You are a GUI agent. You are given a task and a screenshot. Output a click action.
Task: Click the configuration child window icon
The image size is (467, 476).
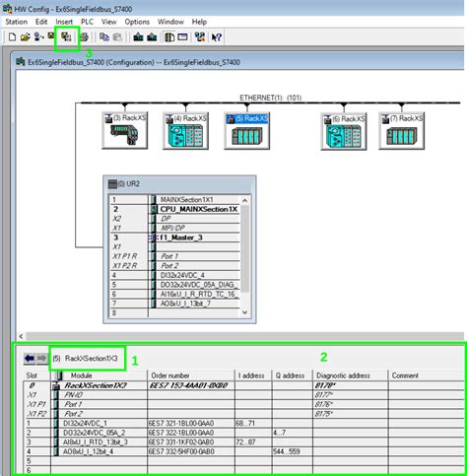click(21, 62)
